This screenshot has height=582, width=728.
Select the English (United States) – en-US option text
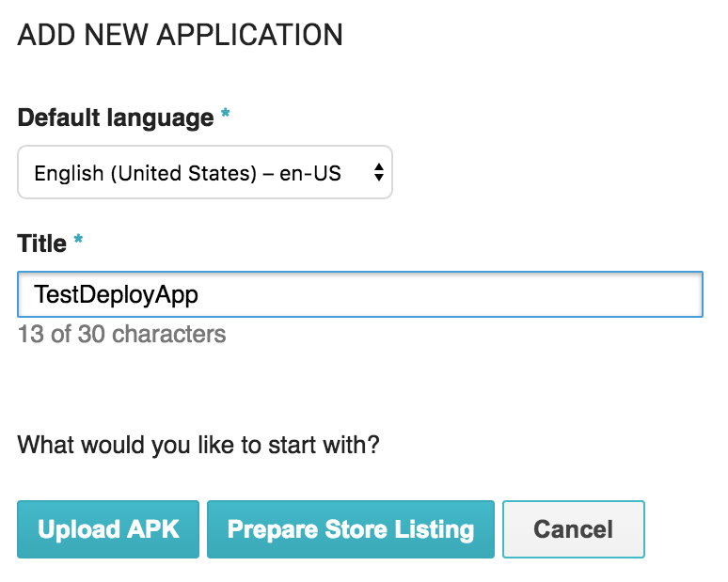187,173
